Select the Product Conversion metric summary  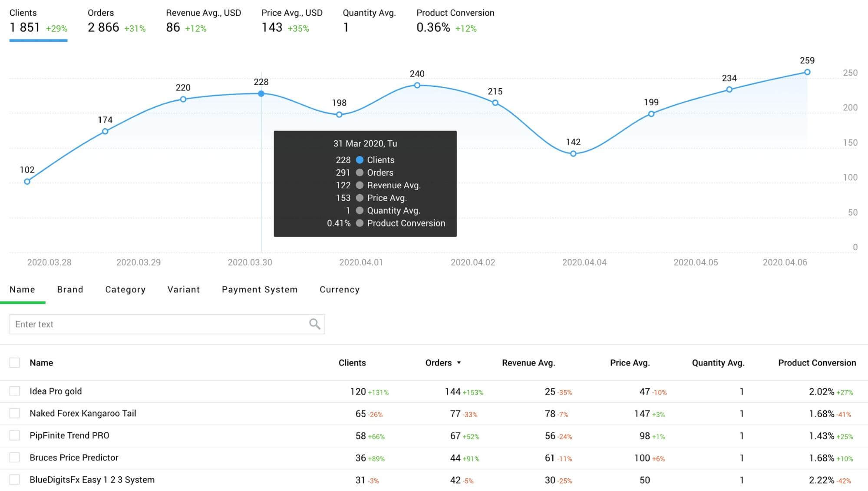pyautogui.click(x=455, y=21)
